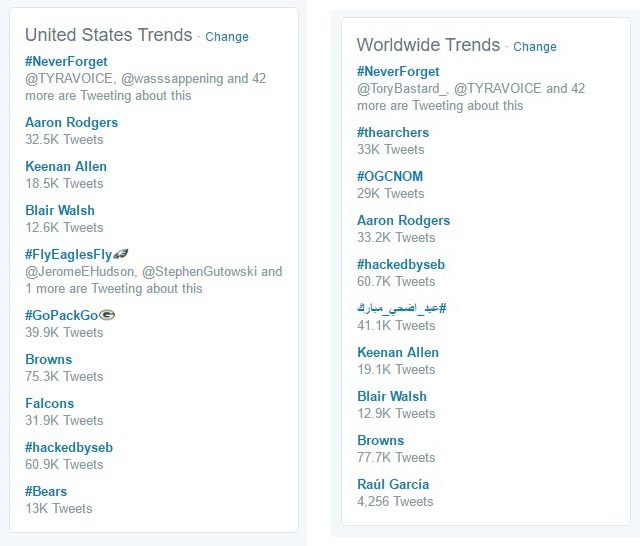Click the #FlyEaglesFly hashtag with eagle emoji
Screen dimensions: 640x546
pyautogui.click(x=77, y=255)
